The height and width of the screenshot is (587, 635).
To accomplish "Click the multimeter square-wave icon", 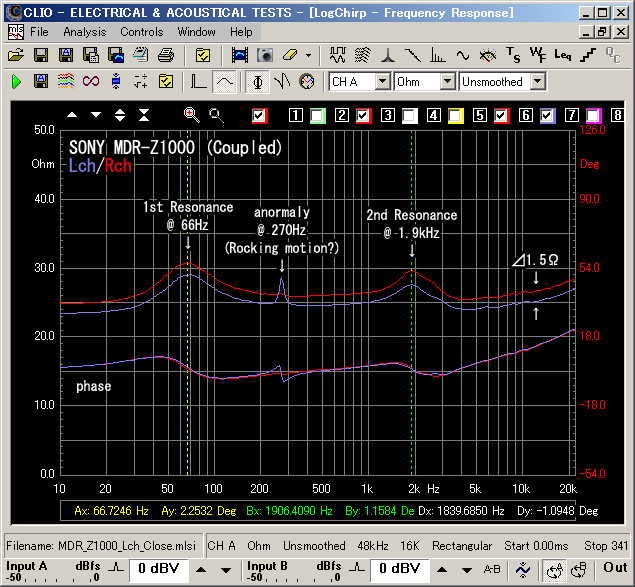I will (337, 55).
